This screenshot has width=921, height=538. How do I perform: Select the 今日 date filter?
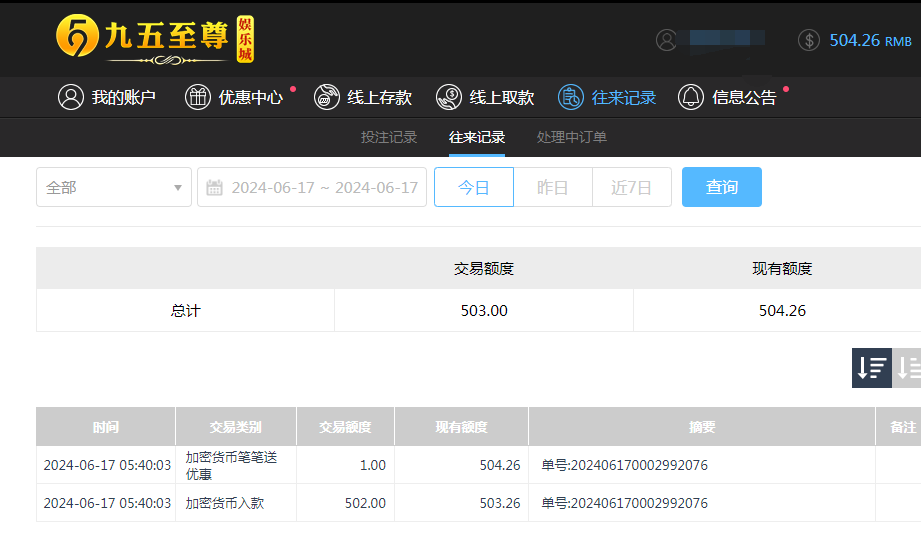[x=474, y=187]
